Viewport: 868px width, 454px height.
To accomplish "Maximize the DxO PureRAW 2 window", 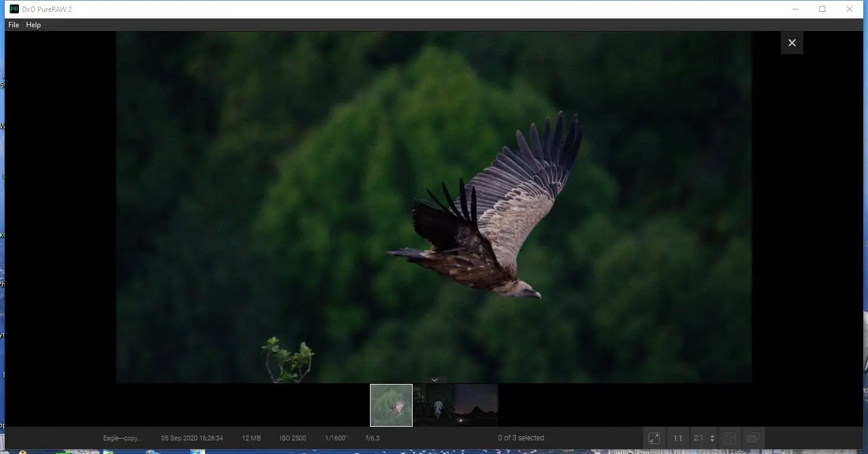I will [822, 9].
